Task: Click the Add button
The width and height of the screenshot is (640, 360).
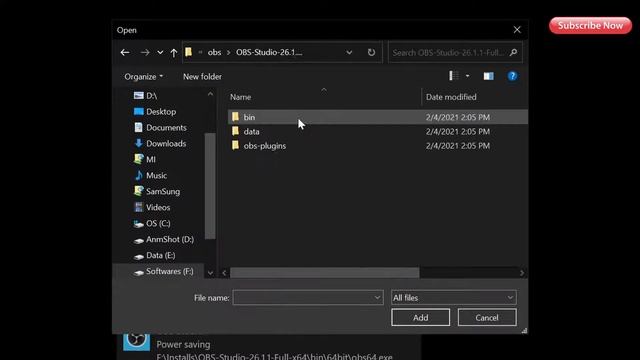Action: coord(420,318)
